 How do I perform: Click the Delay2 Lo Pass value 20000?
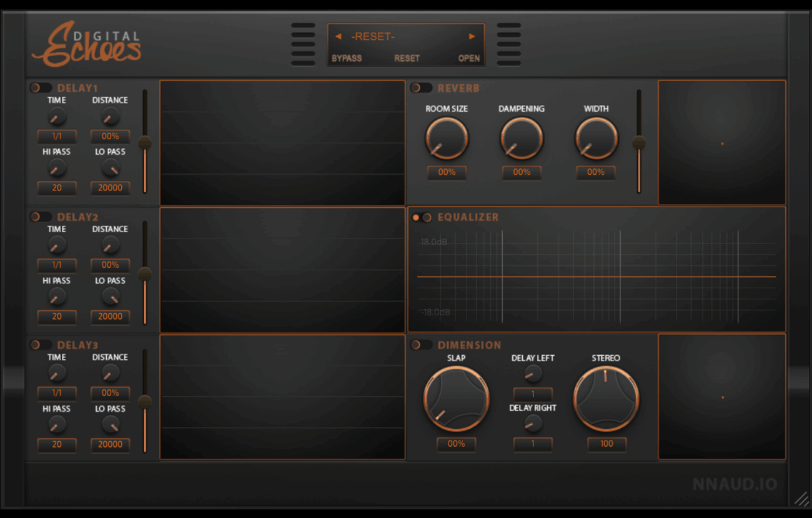tap(111, 316)
